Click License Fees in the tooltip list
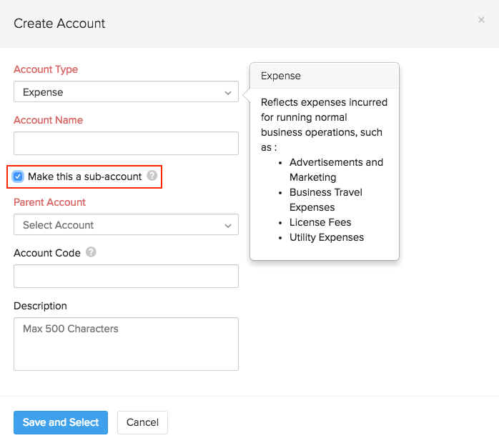The width and height of the screenshot is (499, 448). (320, 222)
